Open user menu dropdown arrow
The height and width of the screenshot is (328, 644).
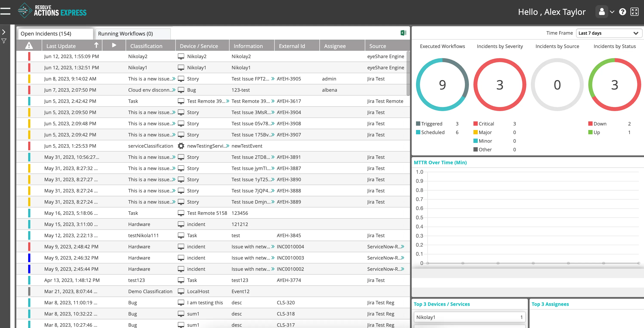[x=612, y=12]
